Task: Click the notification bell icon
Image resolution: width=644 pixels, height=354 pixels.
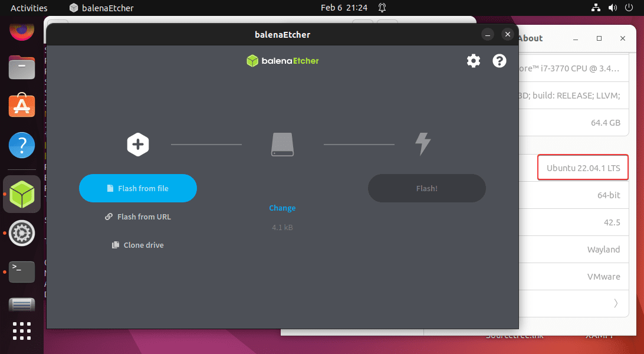Action: 382,8
